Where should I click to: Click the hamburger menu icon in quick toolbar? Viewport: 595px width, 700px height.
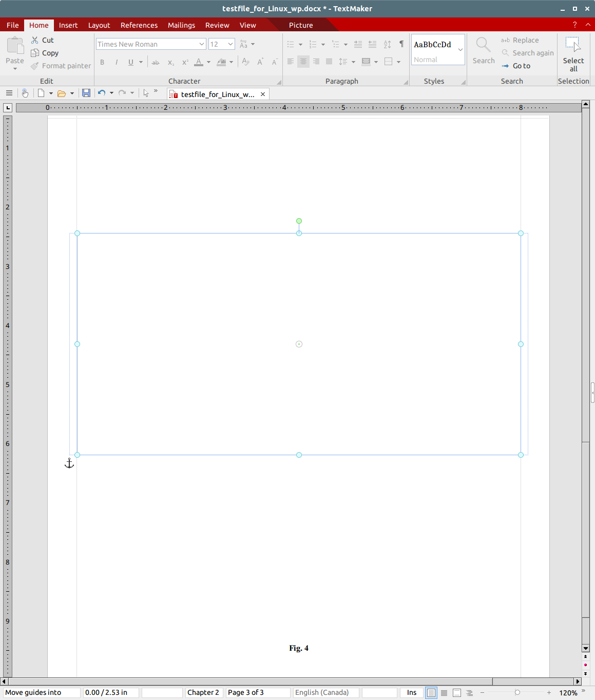(x=9, y=93)
